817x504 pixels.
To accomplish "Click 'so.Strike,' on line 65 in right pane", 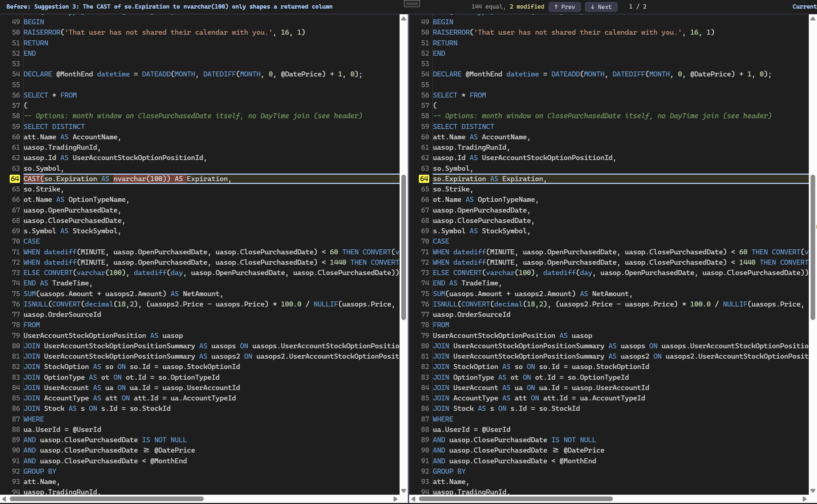I will pyautogui.click(x=453, y=189).
